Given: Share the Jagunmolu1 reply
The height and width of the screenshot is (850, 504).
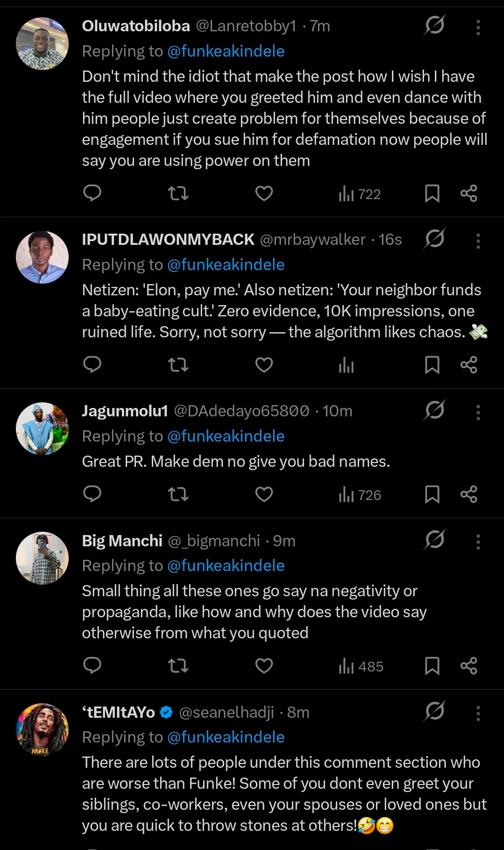Looking at the screenshot, I should 469,494.
